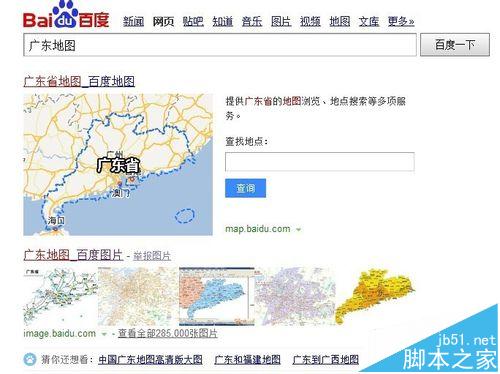
Task: Open the 广东地图_百度图片 result title
Action: point(73,255)
